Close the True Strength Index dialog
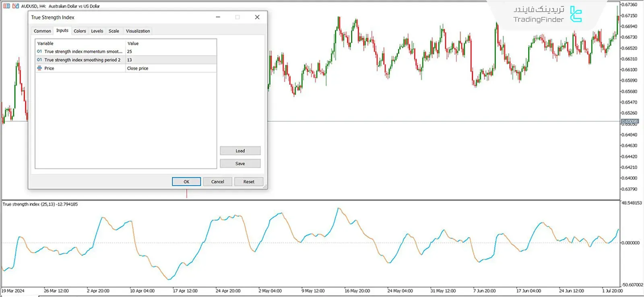 (257, 17)
